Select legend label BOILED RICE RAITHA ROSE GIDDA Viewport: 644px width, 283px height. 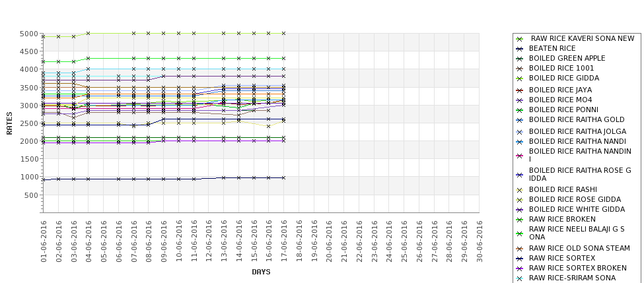click(580, 174)
